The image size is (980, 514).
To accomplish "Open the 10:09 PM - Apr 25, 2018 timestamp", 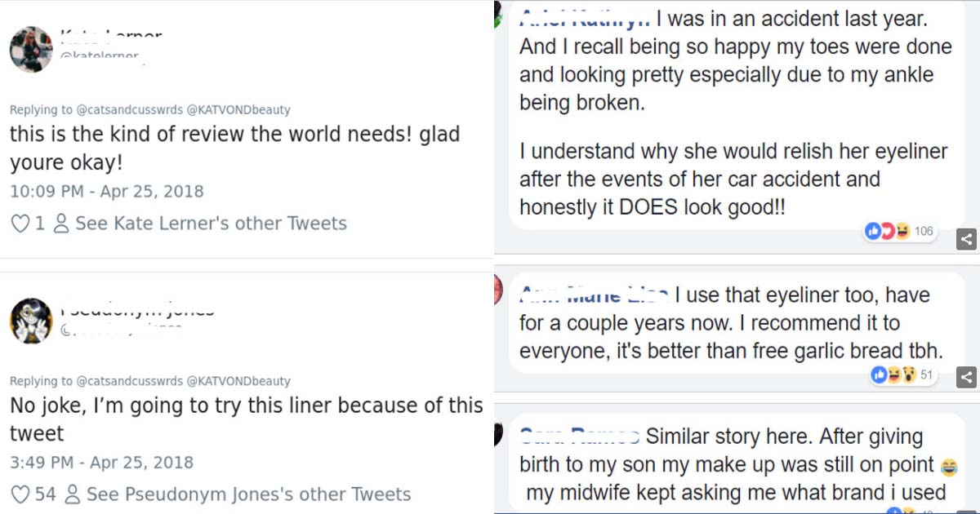I will tap(106, 192).
